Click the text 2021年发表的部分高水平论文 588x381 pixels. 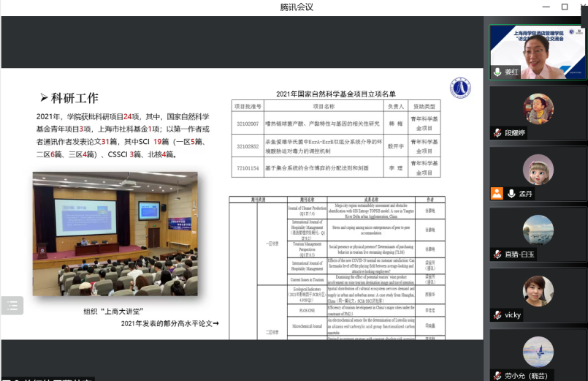pos(167,323)
